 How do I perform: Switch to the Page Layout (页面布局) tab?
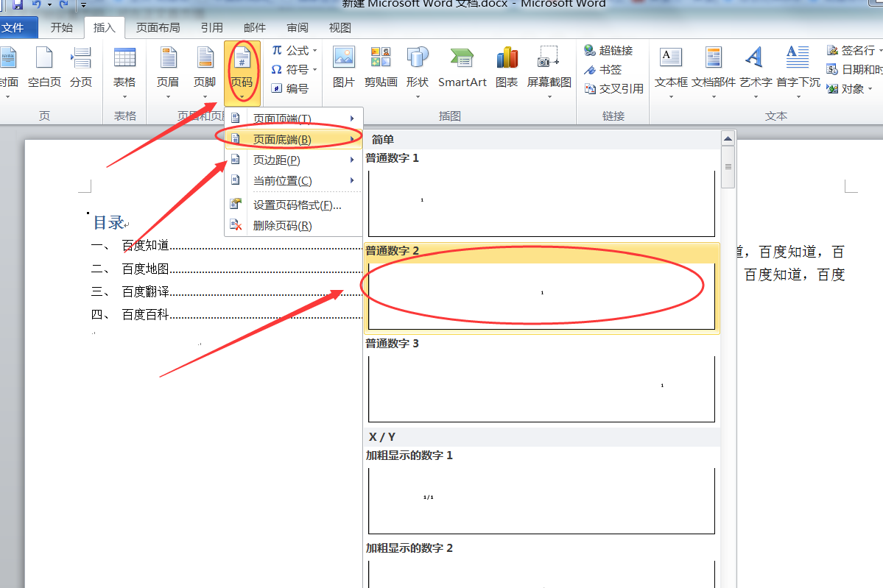pos(158,27)
